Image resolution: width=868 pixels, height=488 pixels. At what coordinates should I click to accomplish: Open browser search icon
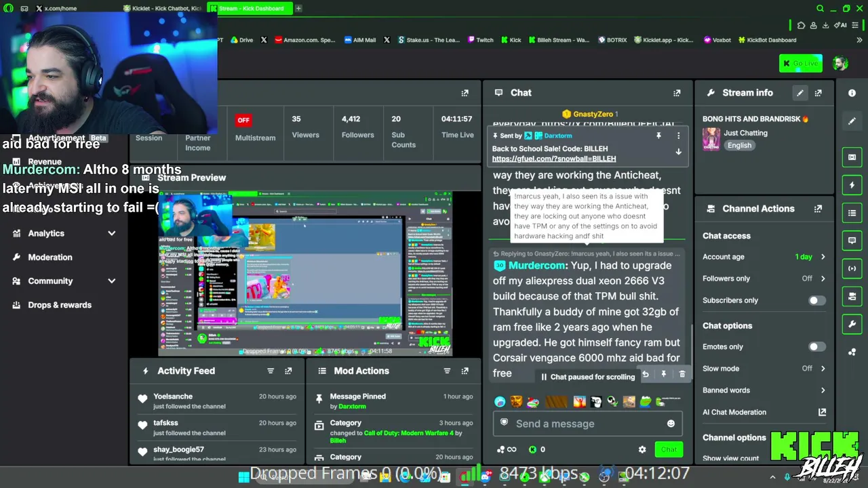pyautogui.click(x=820, y=9)
